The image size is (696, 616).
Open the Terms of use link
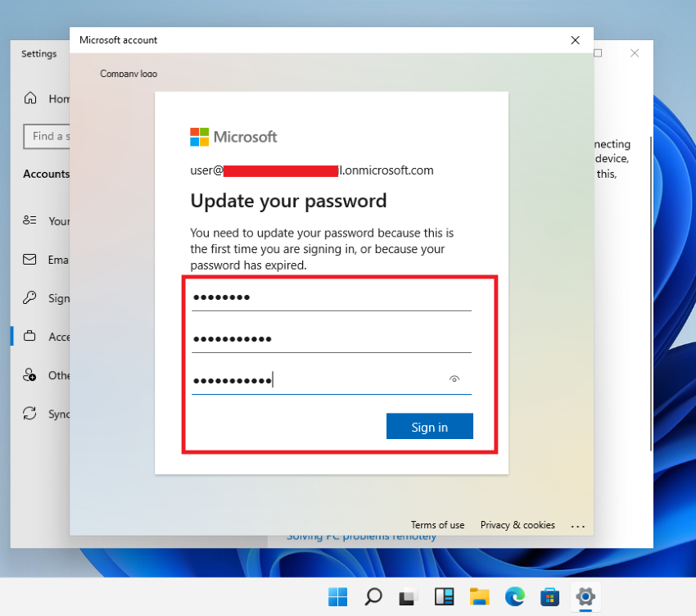coord(437,525)
